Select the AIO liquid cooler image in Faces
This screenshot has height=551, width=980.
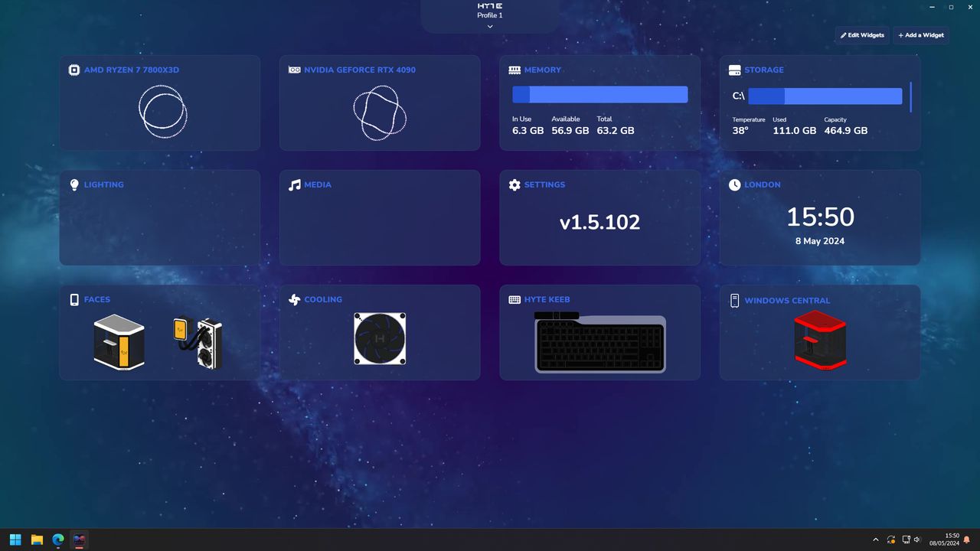198,344
